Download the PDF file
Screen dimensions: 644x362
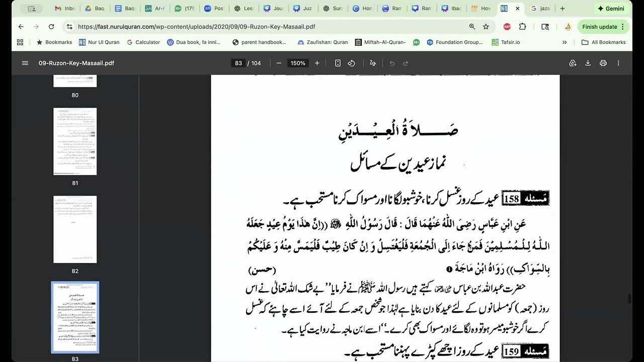click(588, 63)
